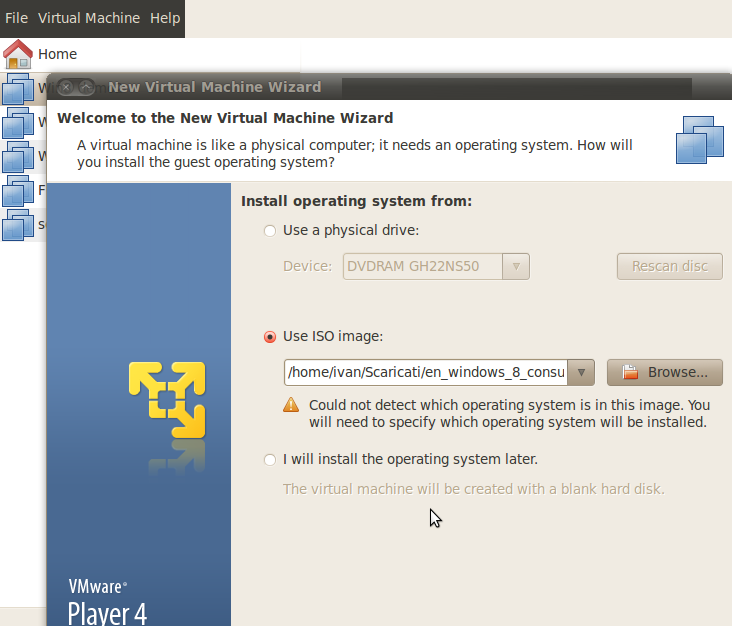Expand the ISO image path dropdown arrow
This screenshot has width=732, height=626.
click(x=581, y=373)
